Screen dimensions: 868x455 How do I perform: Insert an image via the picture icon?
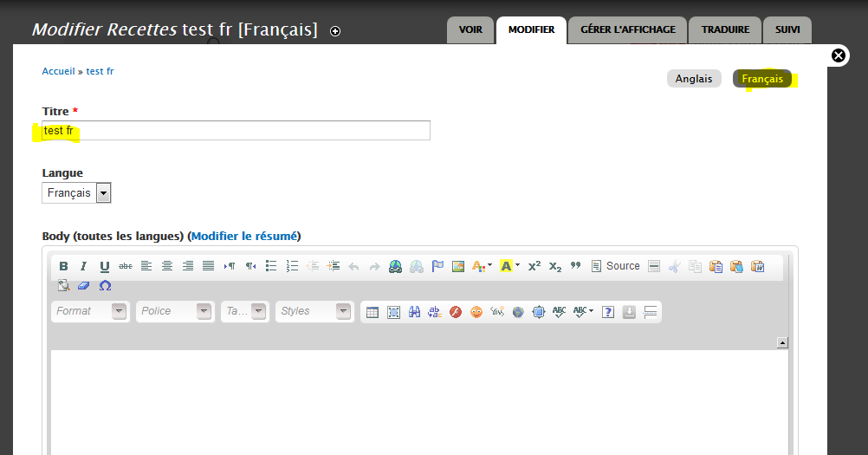[458, 266]
